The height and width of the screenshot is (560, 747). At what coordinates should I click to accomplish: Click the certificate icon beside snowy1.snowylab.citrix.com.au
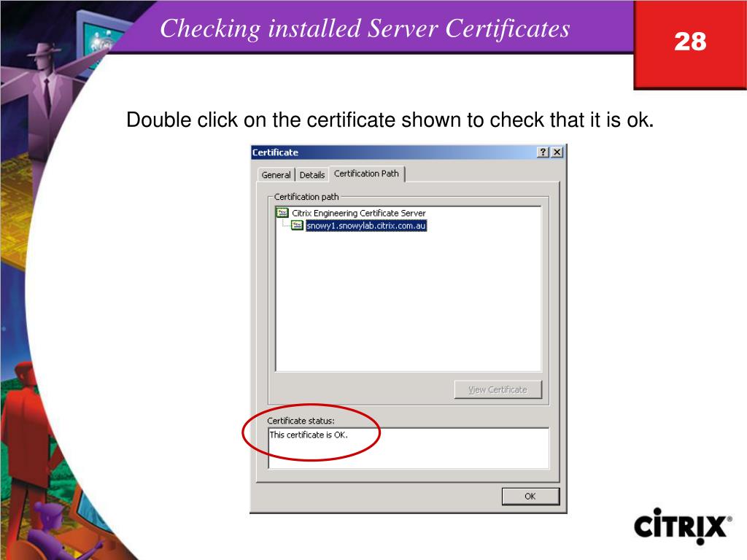click(298, 225)
